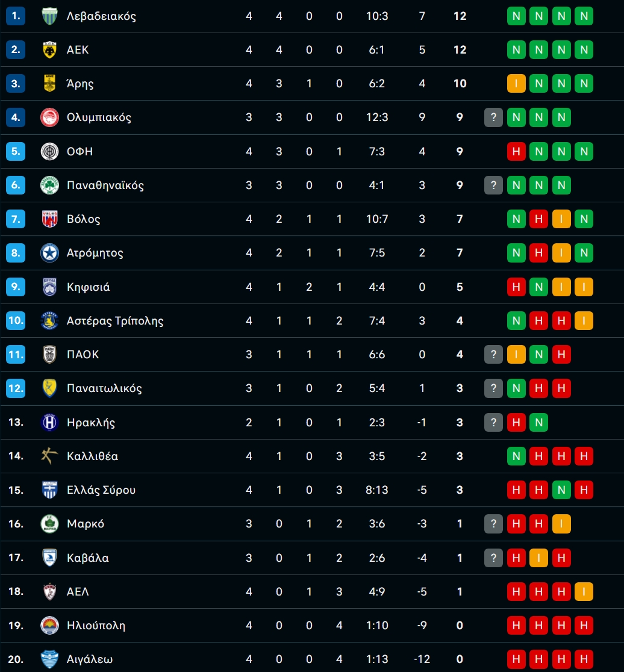This screenshot has height=672, width=624.
Task: Click the Ηρακλής club logo
Action: click(x=49, y=422)
